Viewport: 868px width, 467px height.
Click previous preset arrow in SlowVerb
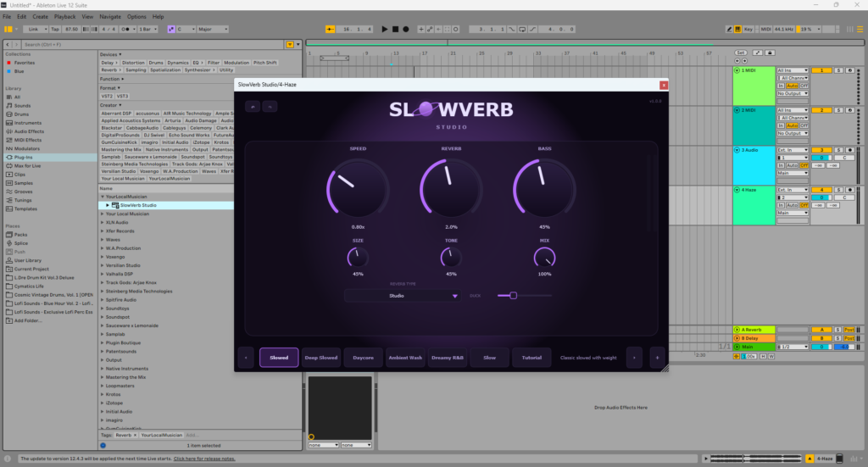point(246,358)
